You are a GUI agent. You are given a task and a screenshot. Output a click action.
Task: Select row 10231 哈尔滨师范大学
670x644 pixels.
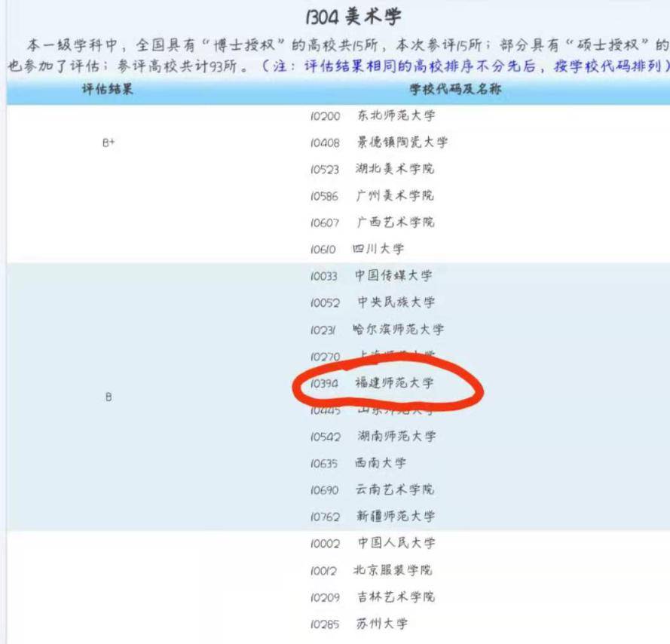click(377, 330)
